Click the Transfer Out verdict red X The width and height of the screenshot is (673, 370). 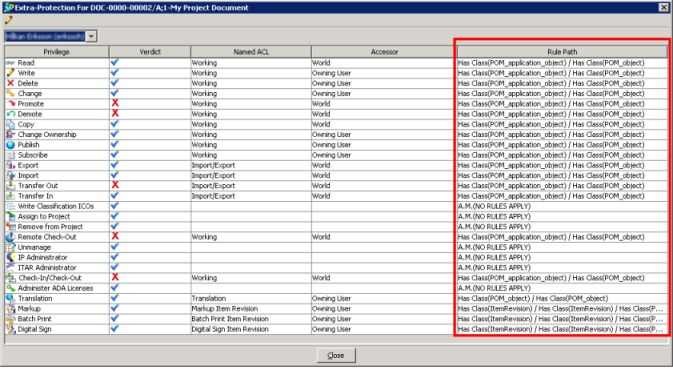pos(115,185)
